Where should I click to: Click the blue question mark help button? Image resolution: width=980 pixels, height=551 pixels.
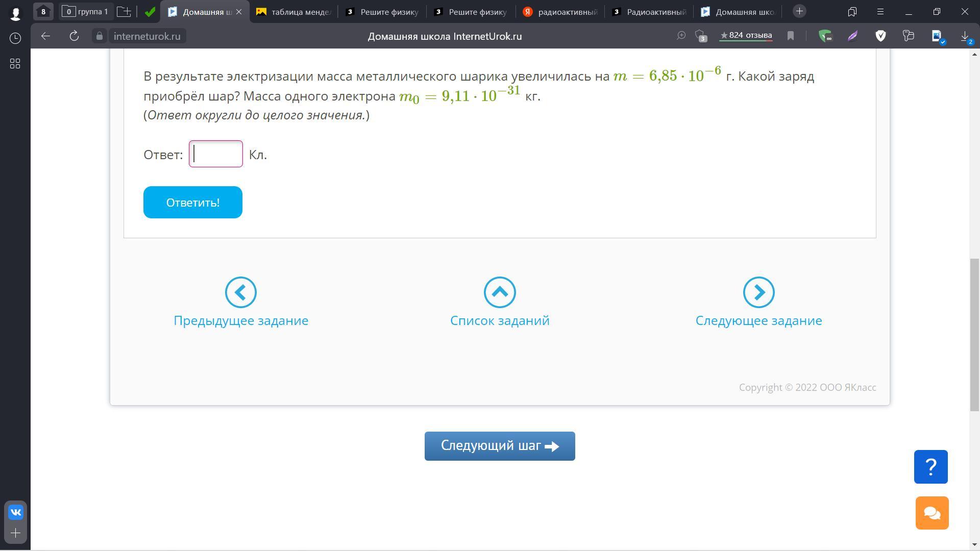pyautogui.click(x=930, y=466)
